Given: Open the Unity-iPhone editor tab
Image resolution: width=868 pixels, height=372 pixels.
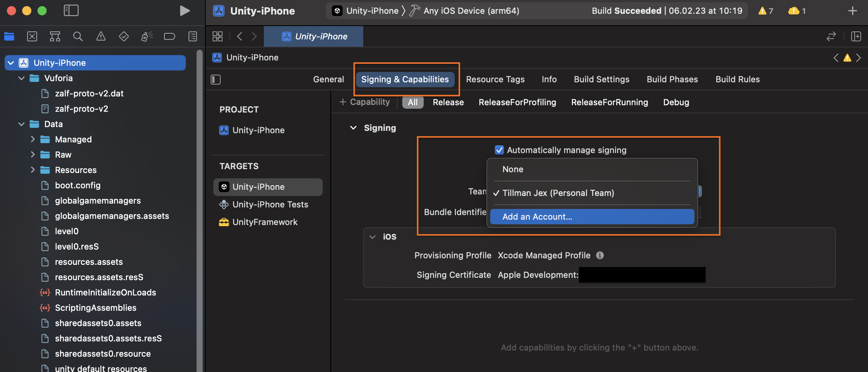Looking at the screenshot, I should coord(314,36).
